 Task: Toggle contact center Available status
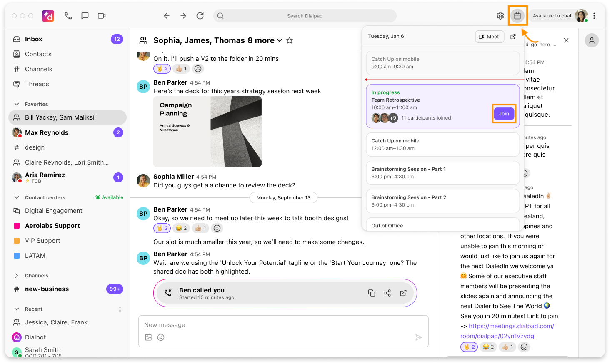point(109,197)
